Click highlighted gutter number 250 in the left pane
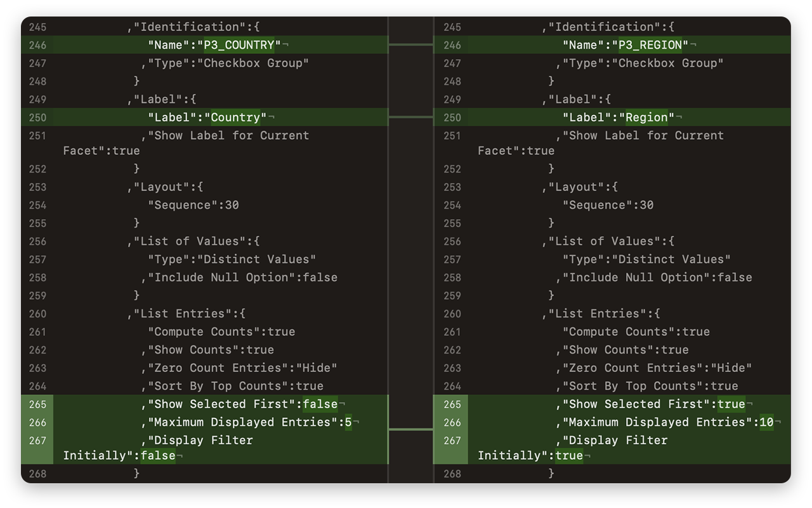Screen dimensions: 812x508 point(37,117)
